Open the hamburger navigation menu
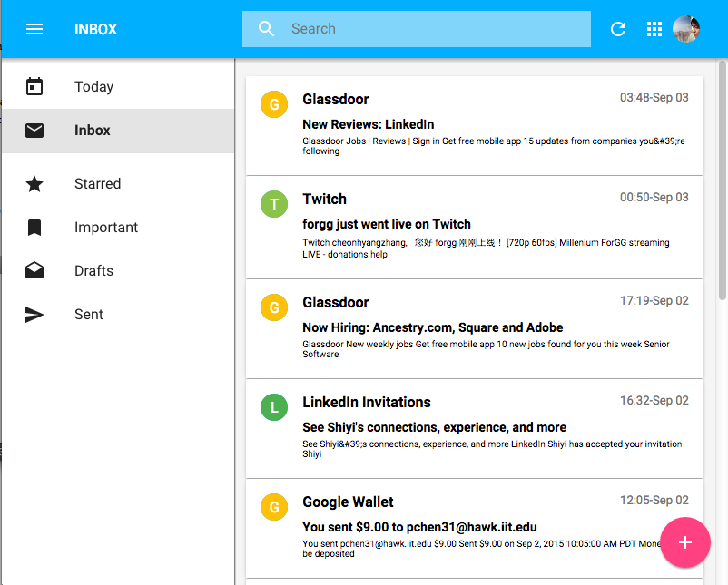This screenshot has width=728, height=585. pos(34,29)
